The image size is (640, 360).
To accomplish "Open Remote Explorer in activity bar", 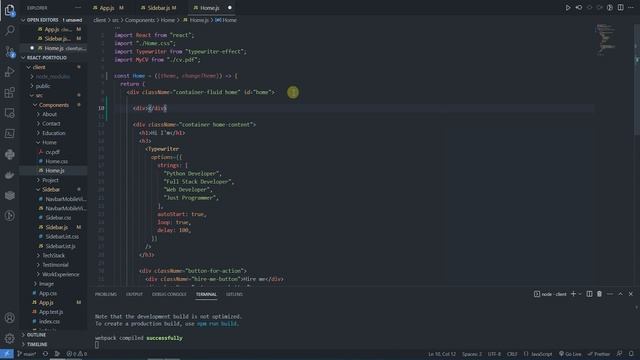I will (9, 113).
